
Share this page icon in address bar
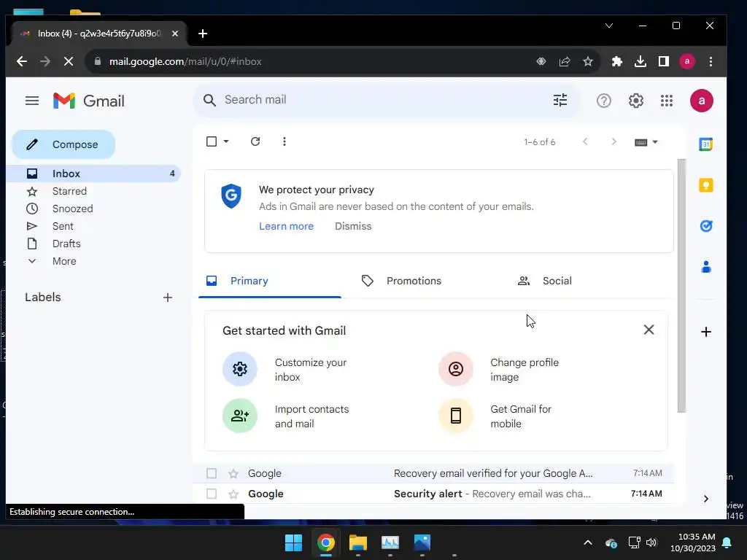pos(565,61)
